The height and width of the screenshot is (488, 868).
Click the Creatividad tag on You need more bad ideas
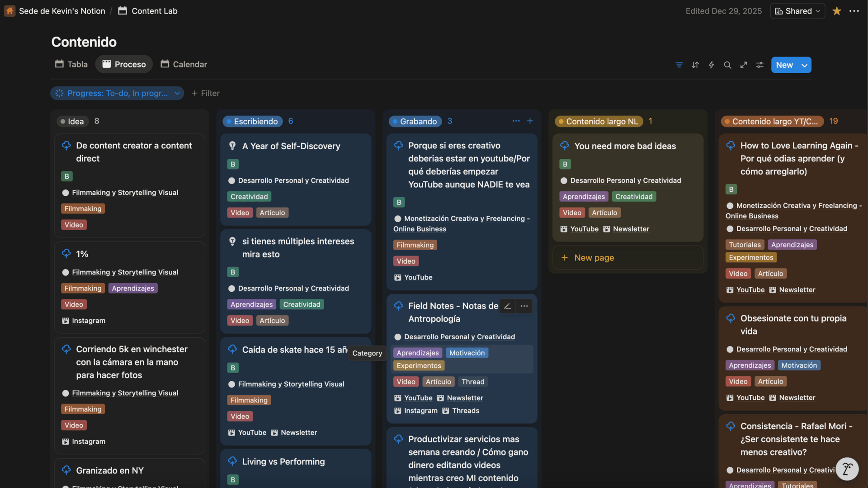click(x=634, y=197)
